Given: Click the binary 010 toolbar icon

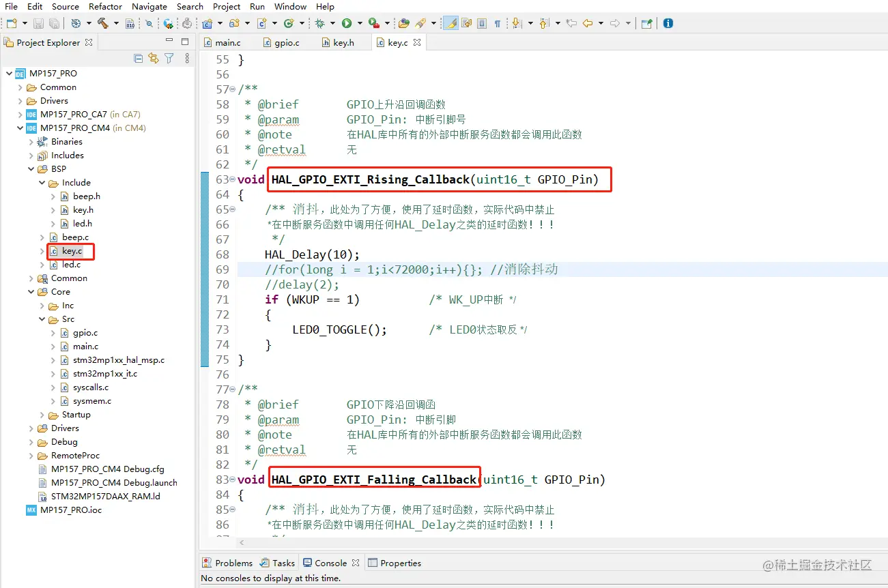Looking at the screenshot, I should tap(130, 23).
